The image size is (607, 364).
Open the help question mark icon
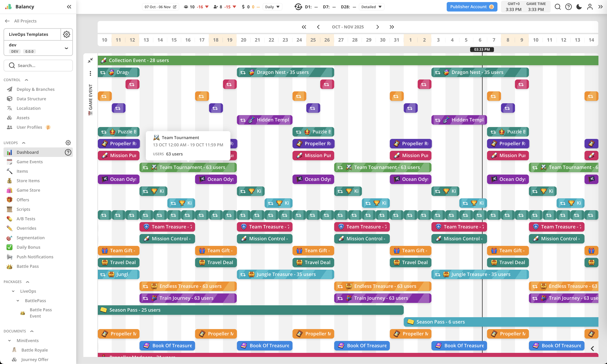[568, 7]
